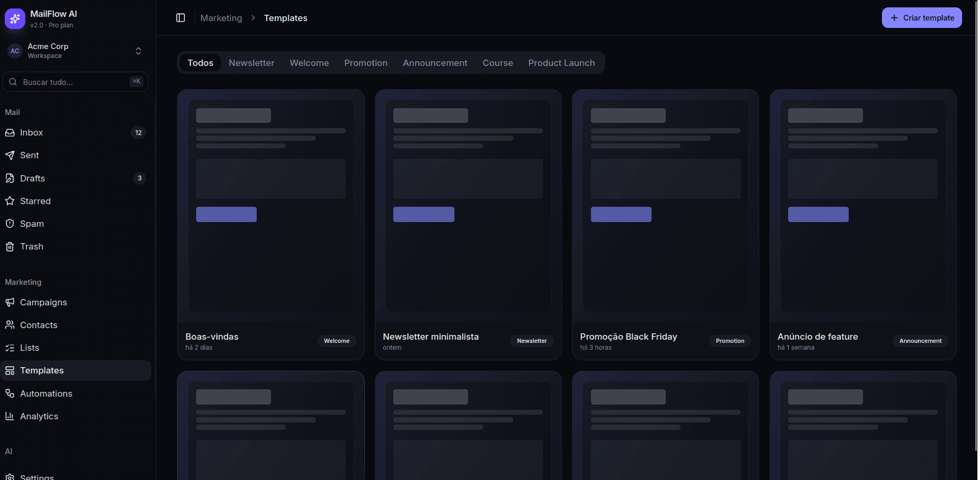The image size is (980, 480).
Task: Switch to the Product Launch tab
Action: pyautogui.click(x=561, y=63)
